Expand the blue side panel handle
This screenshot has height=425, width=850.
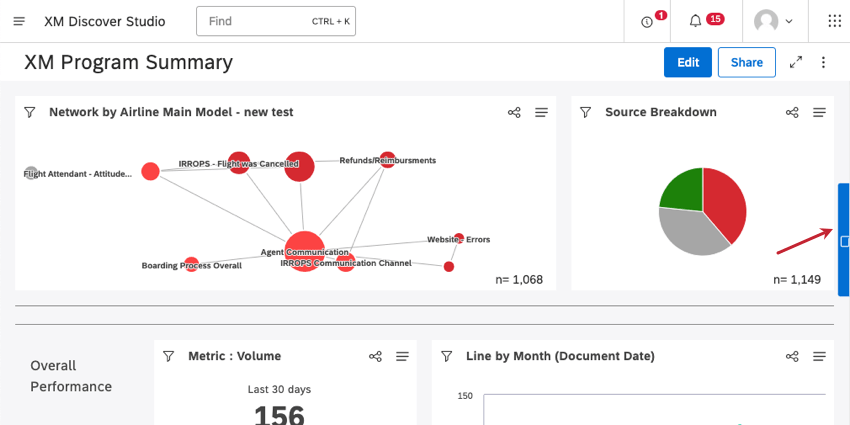pyautogui.click(x=843, y=240)
